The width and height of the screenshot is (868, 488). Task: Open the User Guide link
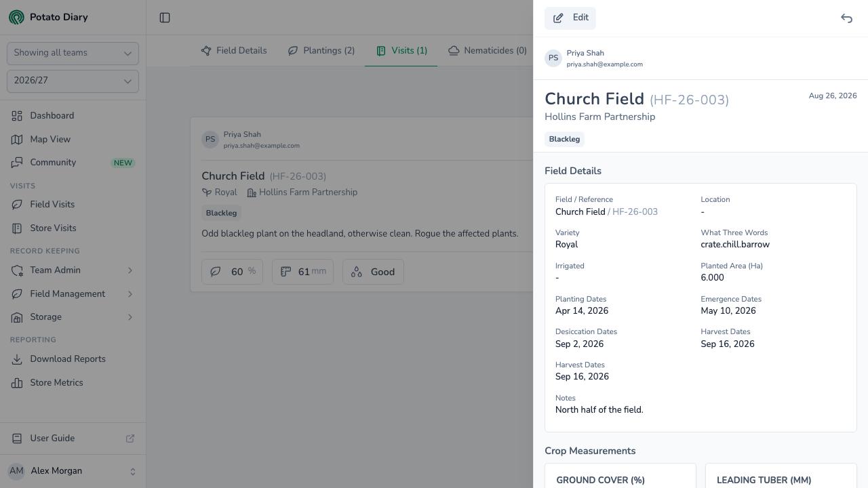click(x=73, y=439)
